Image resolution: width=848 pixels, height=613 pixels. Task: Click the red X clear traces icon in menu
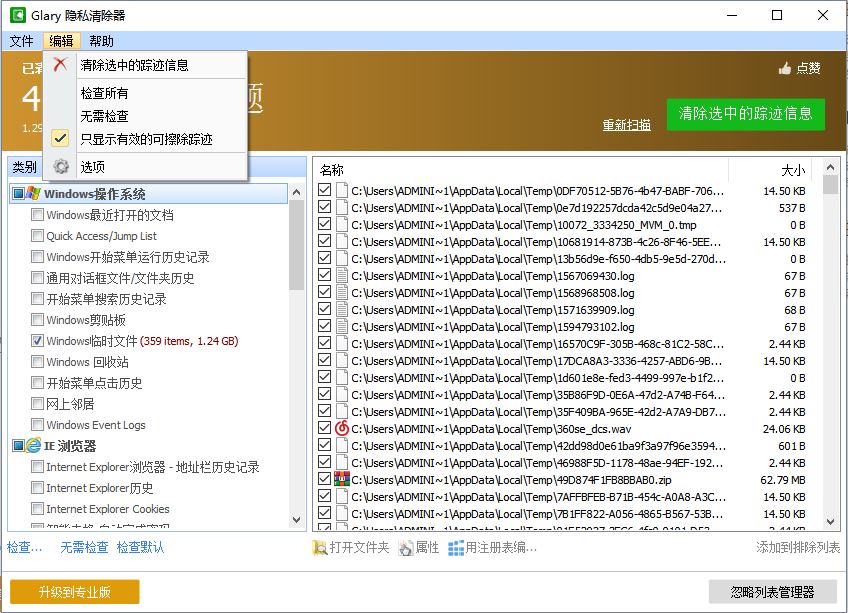click(60, 65)
